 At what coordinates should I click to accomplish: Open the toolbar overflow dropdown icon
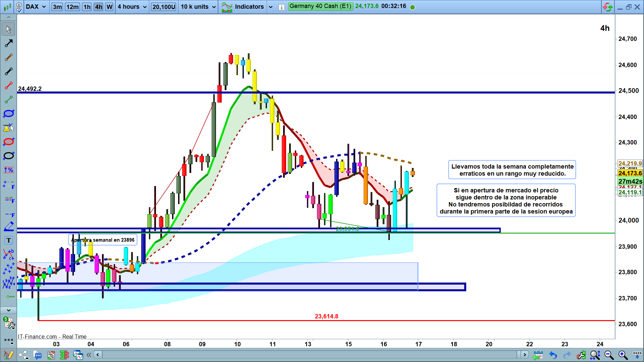coord(637,354)
